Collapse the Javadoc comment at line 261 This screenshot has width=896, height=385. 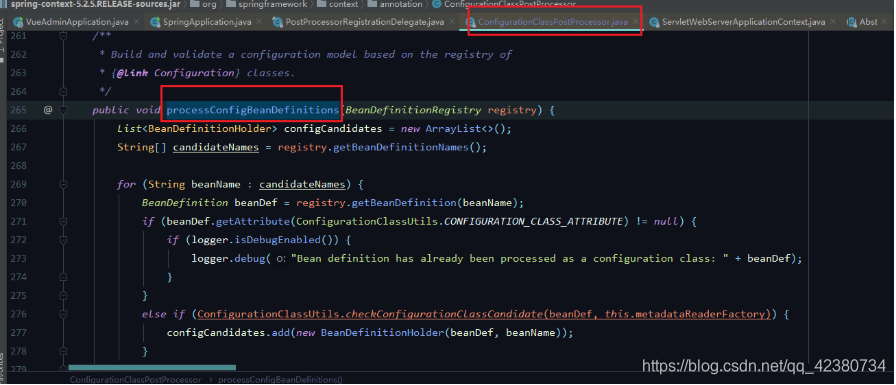pos(63,36)
